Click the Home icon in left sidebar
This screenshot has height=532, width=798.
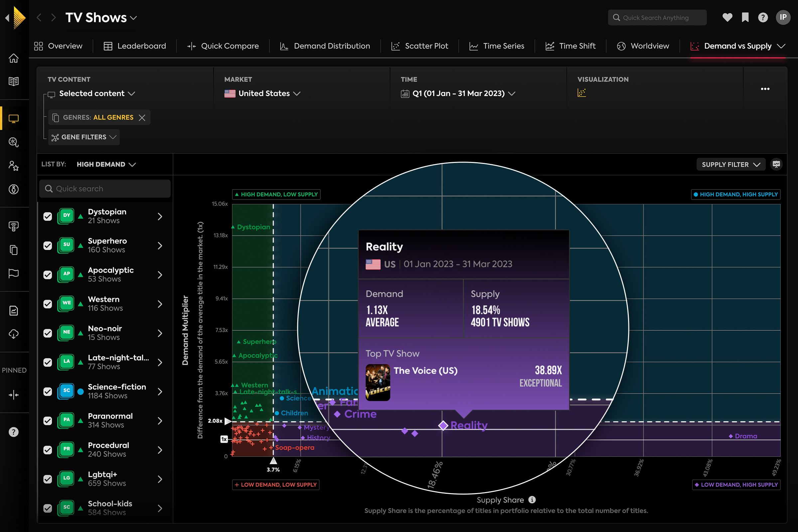tap(14, 59)
